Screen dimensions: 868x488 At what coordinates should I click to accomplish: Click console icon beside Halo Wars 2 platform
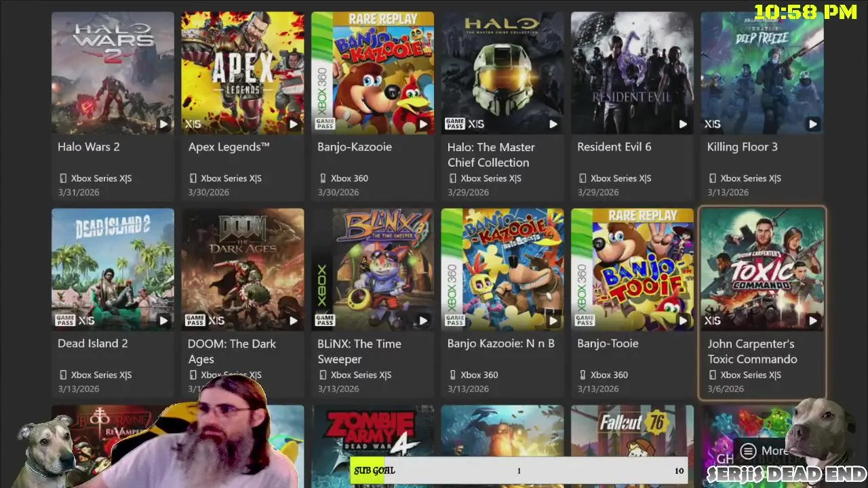tap(63, 178)
